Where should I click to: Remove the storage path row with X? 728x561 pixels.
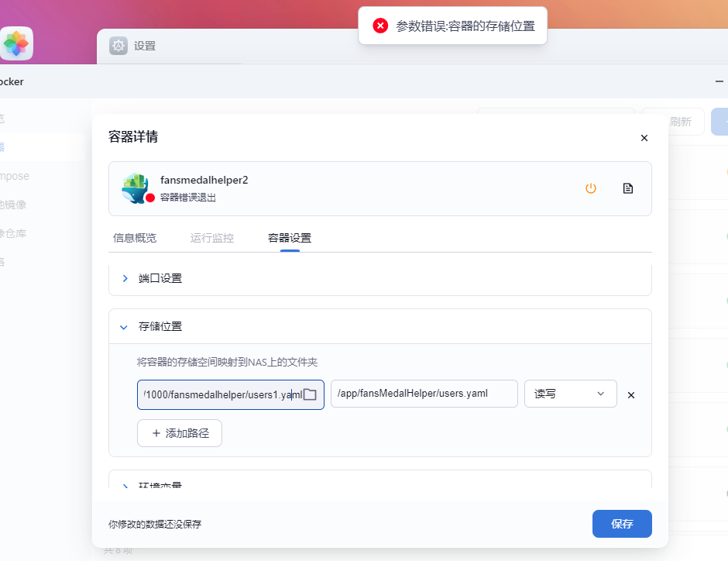pyautogui.click(x=631, y=395)
